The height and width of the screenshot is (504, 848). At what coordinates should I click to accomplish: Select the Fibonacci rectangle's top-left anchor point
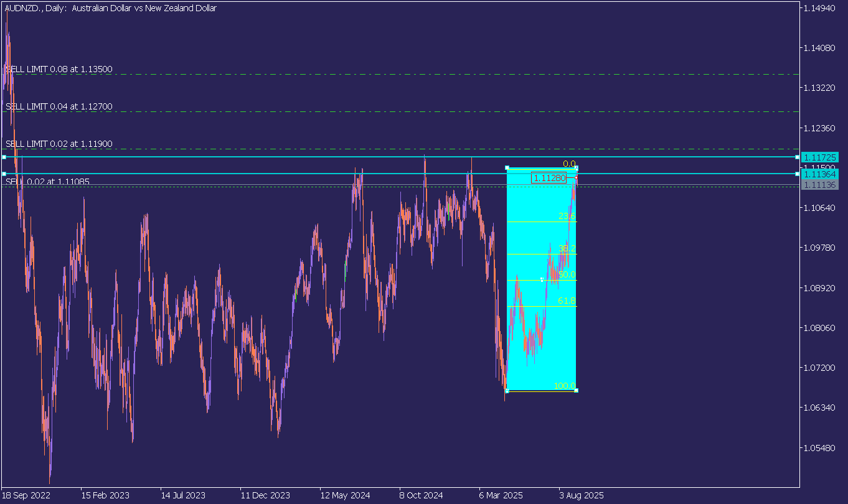(x=507, y=167)
